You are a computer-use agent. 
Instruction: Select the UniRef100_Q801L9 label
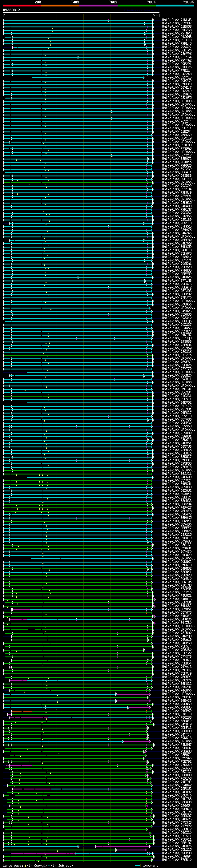(x=177, y=139)
